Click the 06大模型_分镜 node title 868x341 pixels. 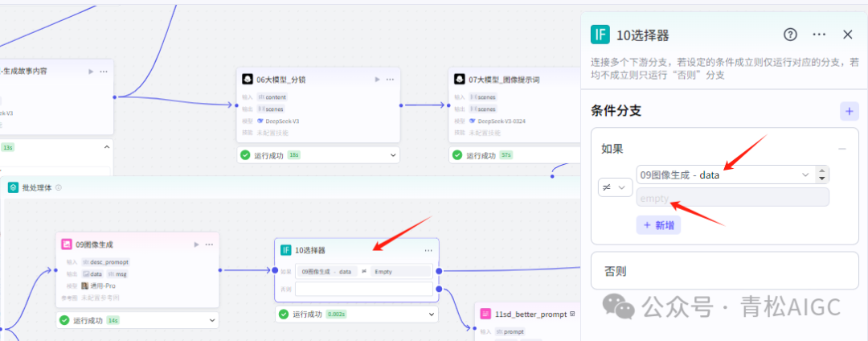(280, 80)
